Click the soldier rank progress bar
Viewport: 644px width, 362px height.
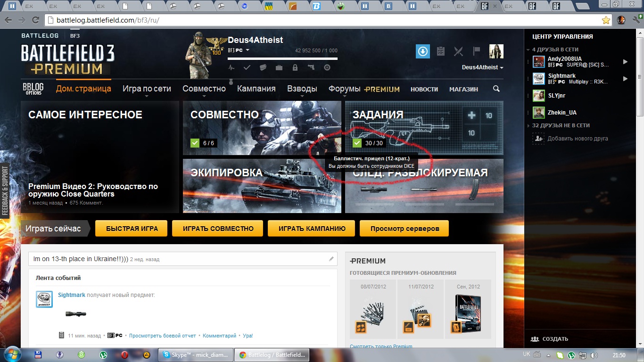tap(282, 59)
